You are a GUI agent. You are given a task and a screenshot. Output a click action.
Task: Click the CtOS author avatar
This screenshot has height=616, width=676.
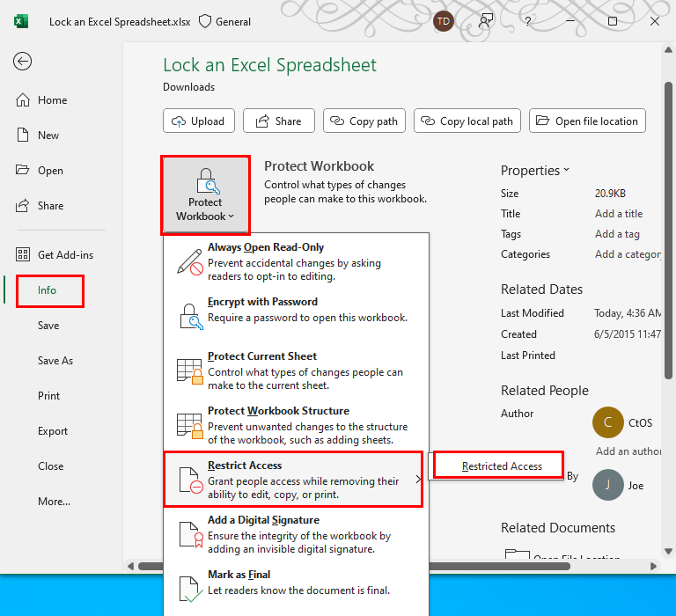coord(608,422)
